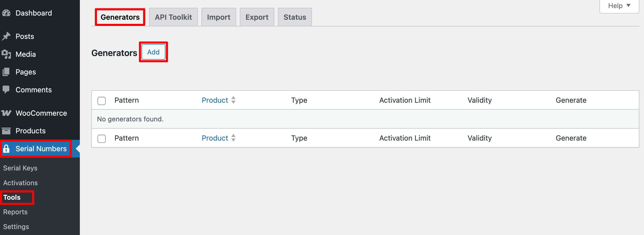Click the Generate column header
Screen dimensions: 644x235
571,100
